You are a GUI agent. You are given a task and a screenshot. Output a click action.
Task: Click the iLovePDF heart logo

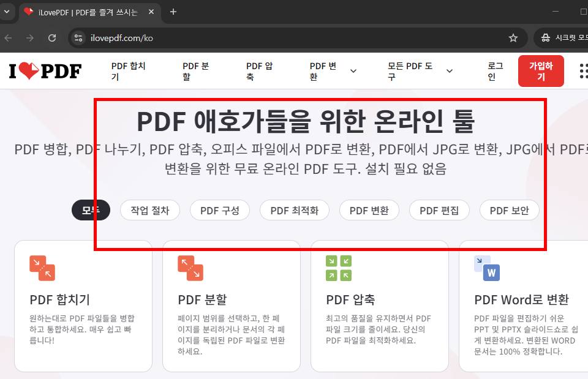[44, 70]
